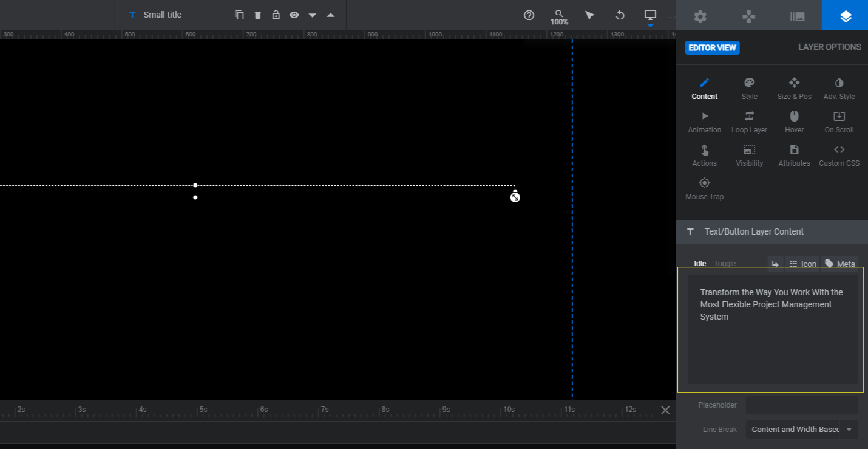Toggle the layer lock icon
The width and height of the screenshot is (868, 449).
(276, 15)
